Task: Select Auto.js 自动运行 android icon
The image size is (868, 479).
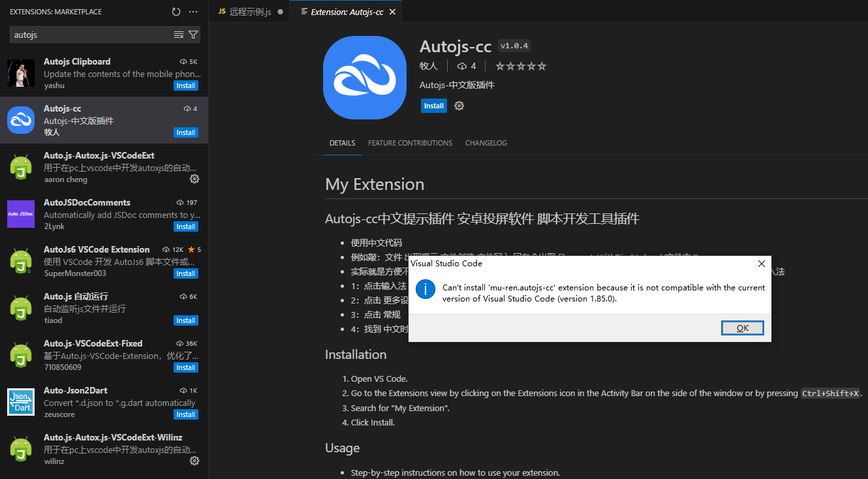Action: pos(21,308)
